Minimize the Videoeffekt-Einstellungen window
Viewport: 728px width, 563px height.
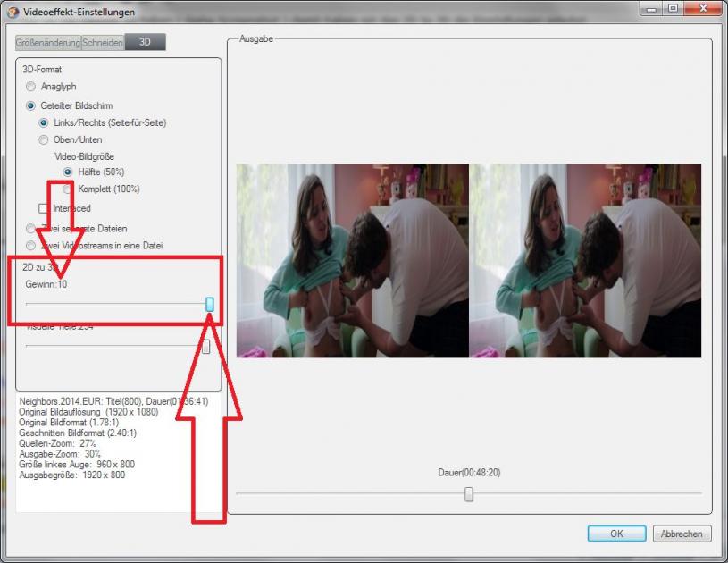651,9
